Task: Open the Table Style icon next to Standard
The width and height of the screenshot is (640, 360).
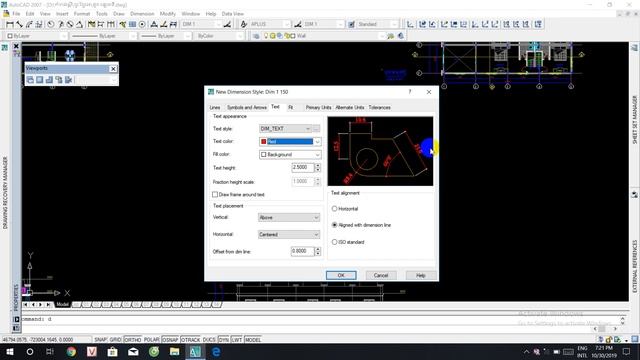Action: (351, 24)
